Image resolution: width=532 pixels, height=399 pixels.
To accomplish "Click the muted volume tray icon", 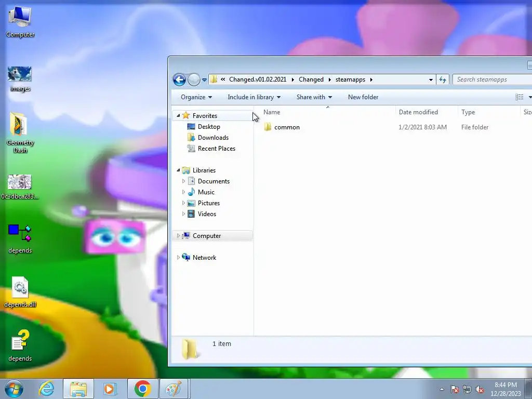I will [x=480, y=390].
